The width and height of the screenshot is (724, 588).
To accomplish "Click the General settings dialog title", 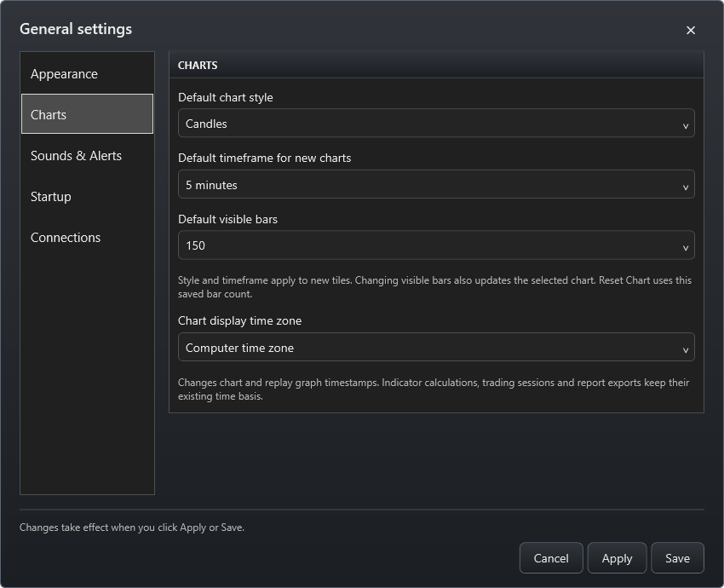I will click(76, 29).
